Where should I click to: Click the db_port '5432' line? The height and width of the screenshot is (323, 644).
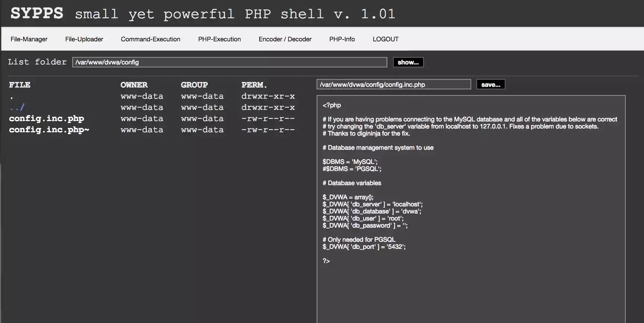tap(364, 247)
